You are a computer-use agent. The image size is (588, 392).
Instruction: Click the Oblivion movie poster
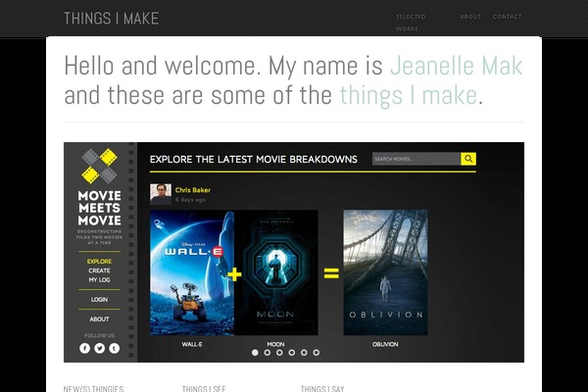pos(385,272)
